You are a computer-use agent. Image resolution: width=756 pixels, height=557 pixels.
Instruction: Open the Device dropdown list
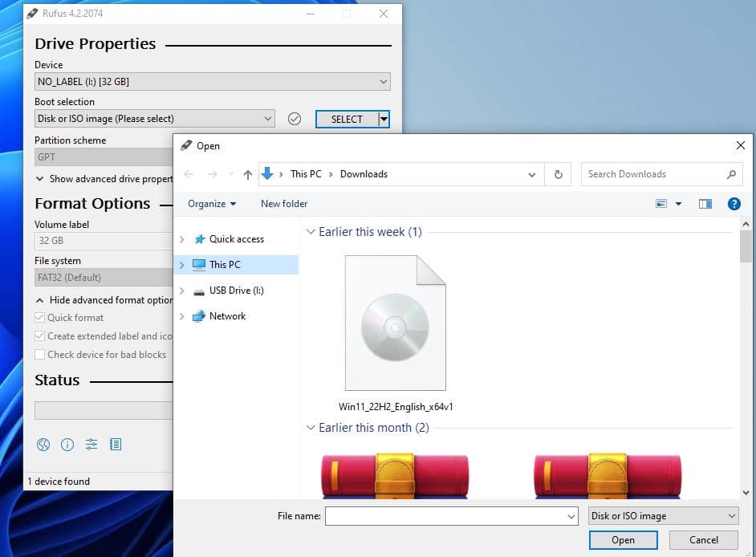click(x=213, y=82)
